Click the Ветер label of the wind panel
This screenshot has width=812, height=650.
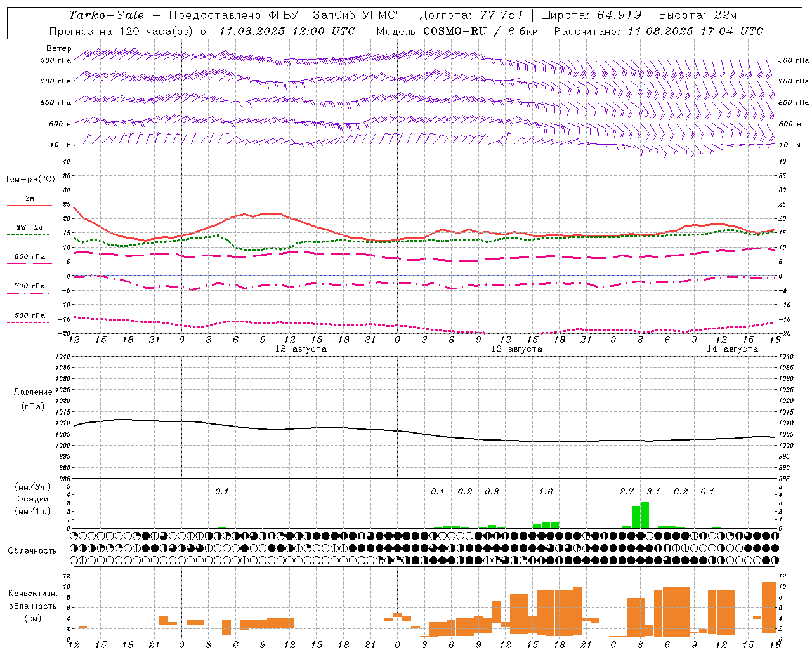(x=58, y=48)
